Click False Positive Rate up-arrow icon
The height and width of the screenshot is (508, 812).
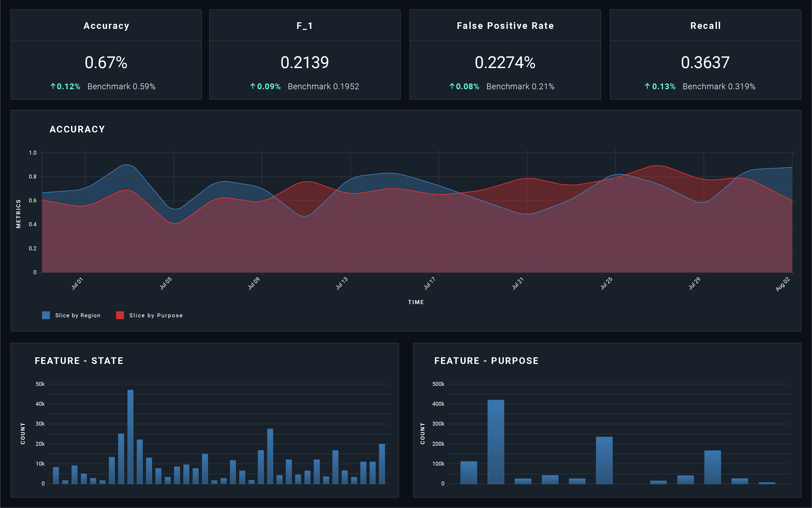coord(452,86)
